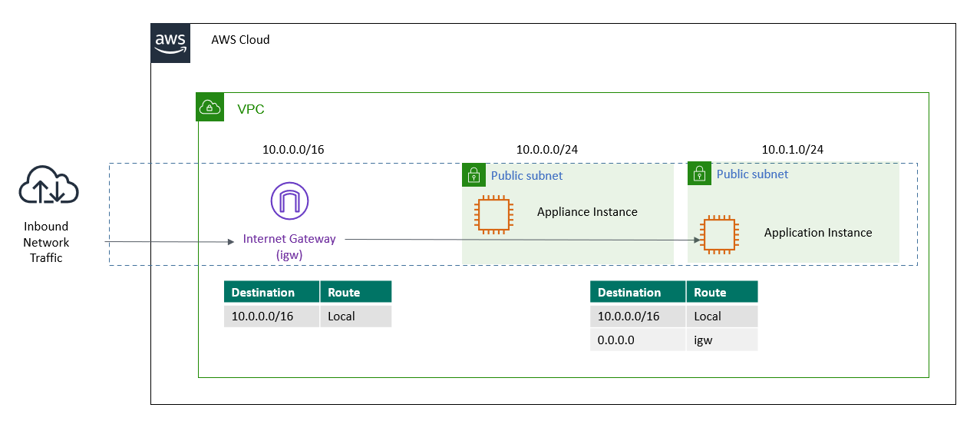Select the Application Instance chip icon
Viewport: 980px width, 431px height.
(x=719, y=235)
